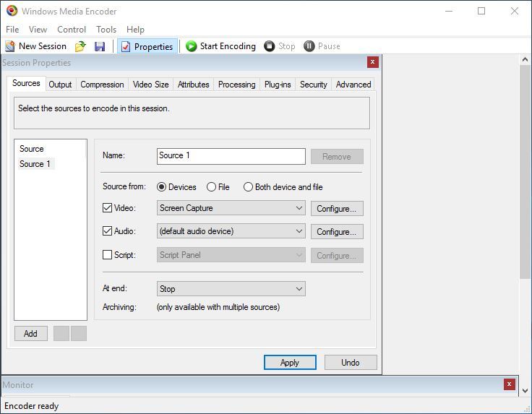Open the Video device dropdown (Screen Capture)
The width and height of the screenshot is (532, 414).
coord(231,208)
